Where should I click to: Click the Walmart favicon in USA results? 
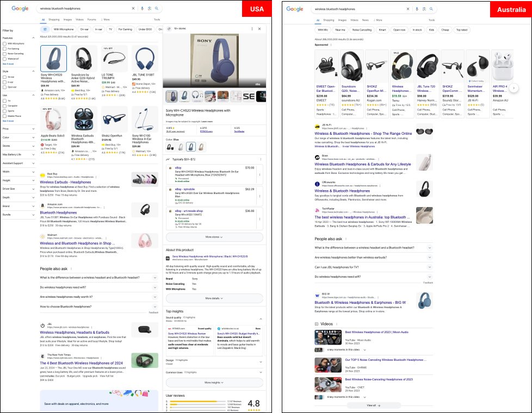[x=42, y=236]
